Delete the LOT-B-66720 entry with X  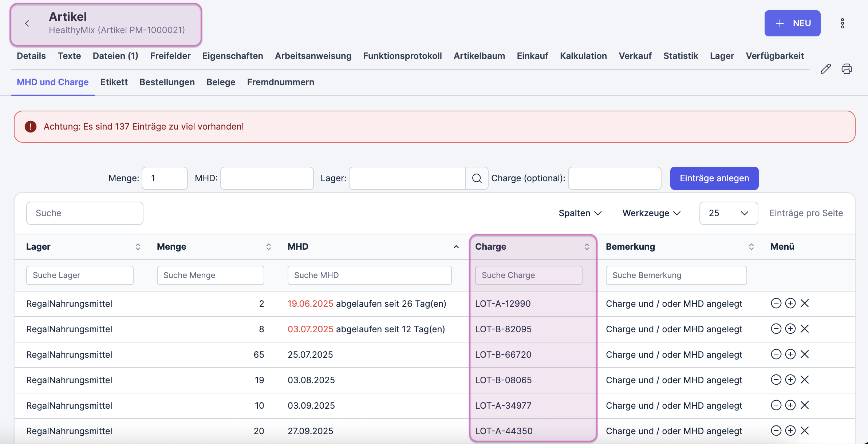[x=805, y=354]
